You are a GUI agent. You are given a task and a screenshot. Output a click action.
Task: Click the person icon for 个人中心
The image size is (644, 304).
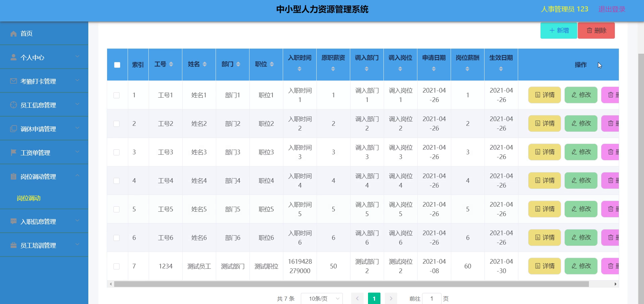(13, 57)
